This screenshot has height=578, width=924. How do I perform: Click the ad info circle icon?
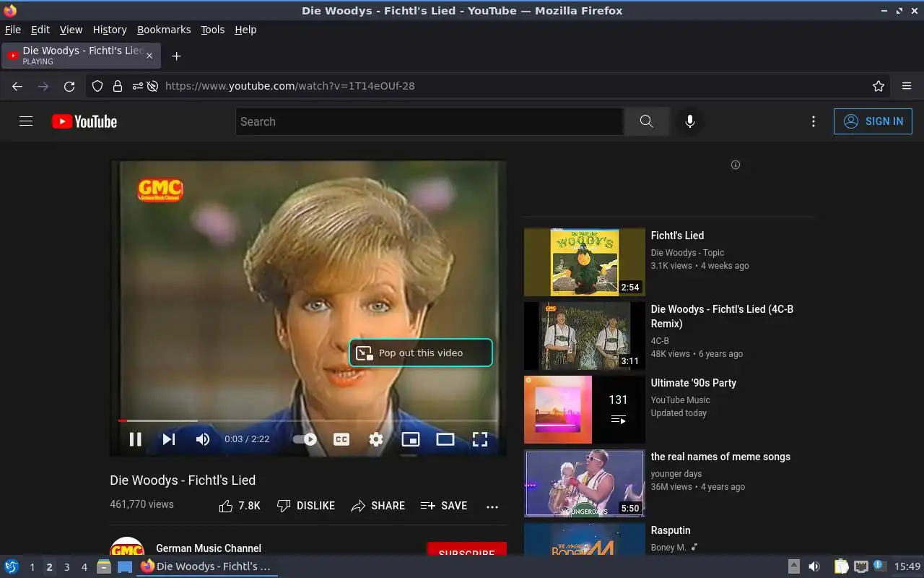pos(736,165)
